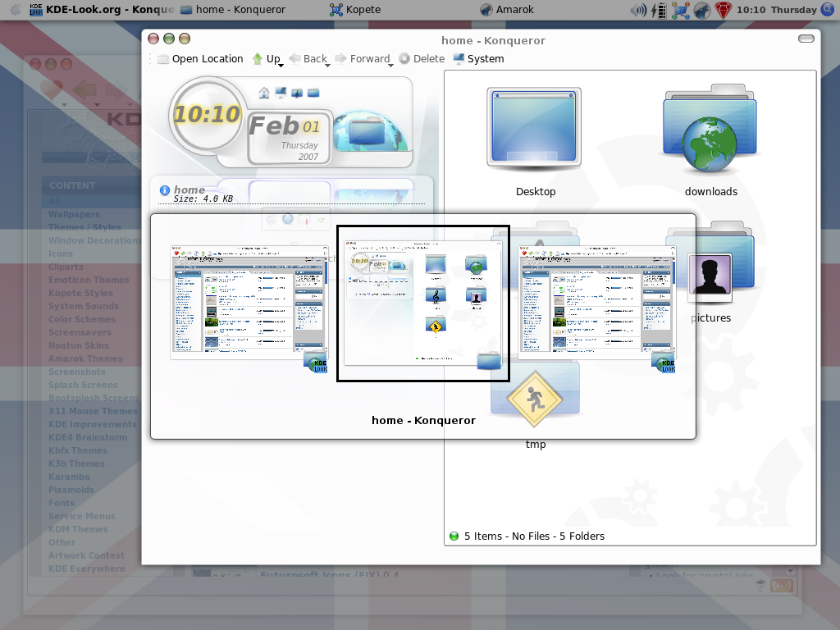Click the CONTENT header in KDE-Look sidebar
Screen dimensions: 840x630
[72, 185]
